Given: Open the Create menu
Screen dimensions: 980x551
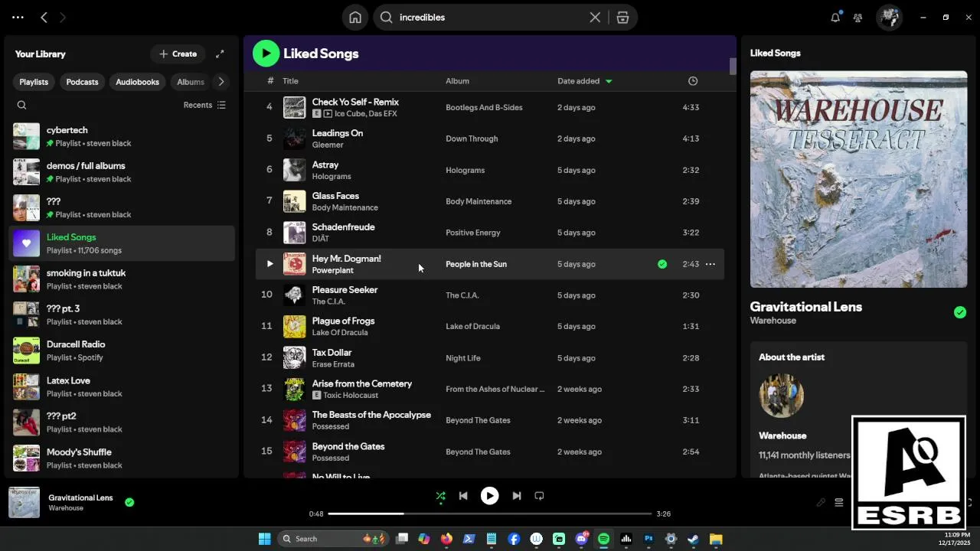Looking at the screenshot, I should (178, 54).
